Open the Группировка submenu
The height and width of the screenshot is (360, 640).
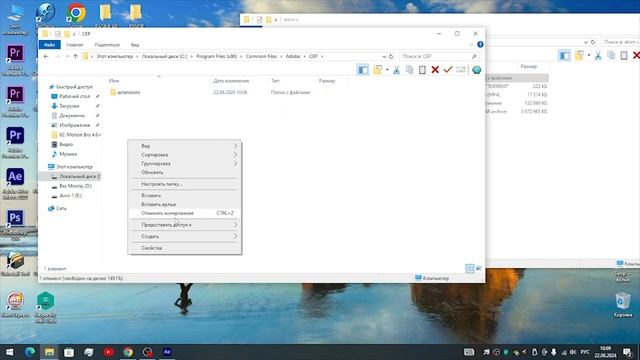click(x=184, y=163)
